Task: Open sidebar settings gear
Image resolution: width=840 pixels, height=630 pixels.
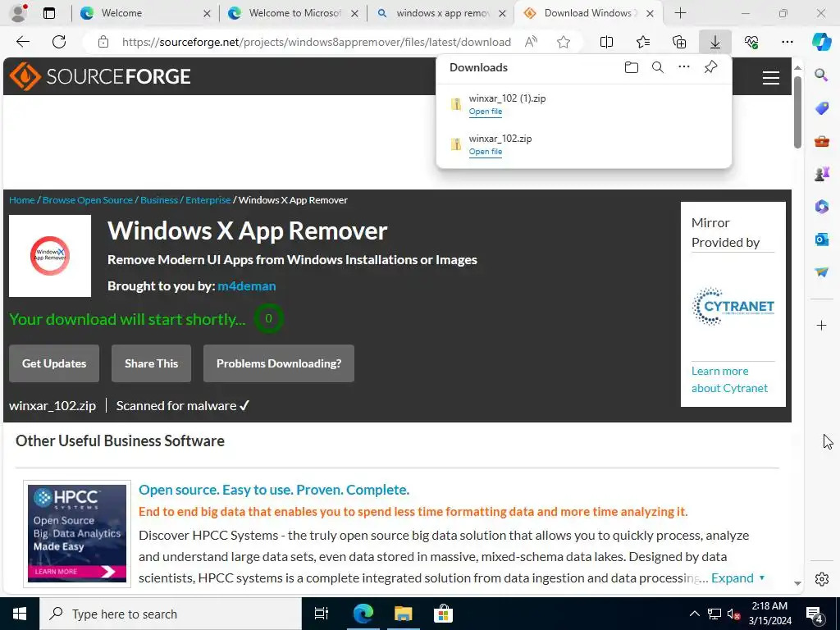Action: 821,579
